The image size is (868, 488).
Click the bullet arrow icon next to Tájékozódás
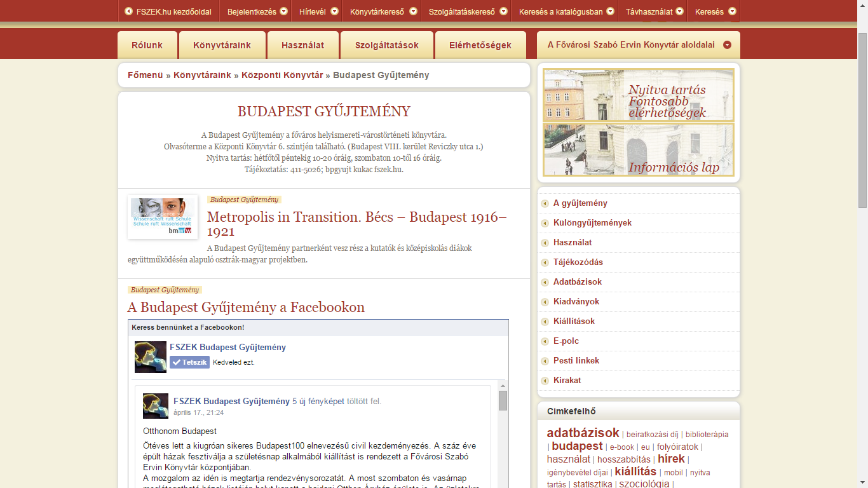tap(545, 262)
